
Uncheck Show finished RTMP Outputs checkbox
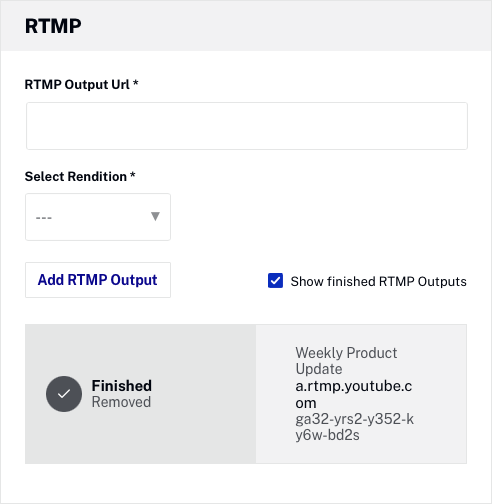point(275,281)
